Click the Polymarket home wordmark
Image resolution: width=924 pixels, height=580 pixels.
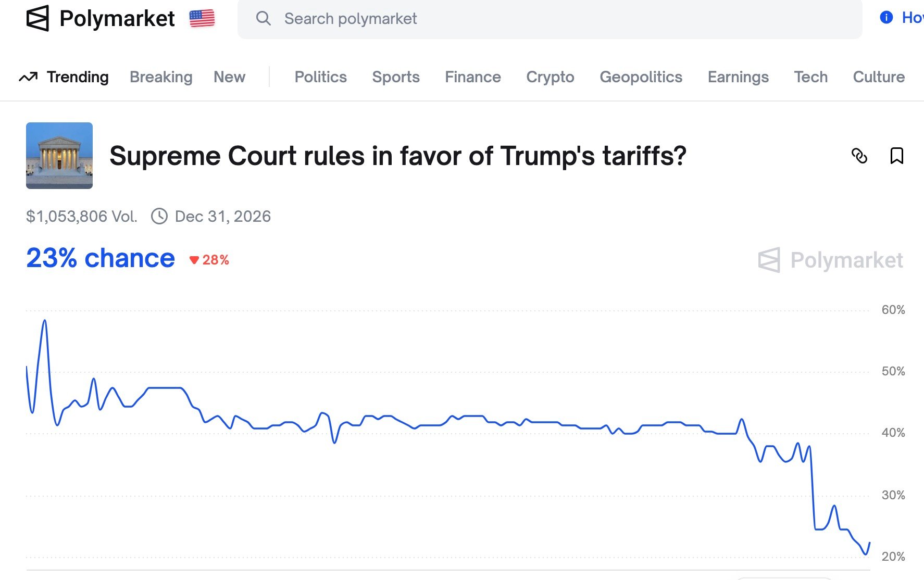click(117, 19)
